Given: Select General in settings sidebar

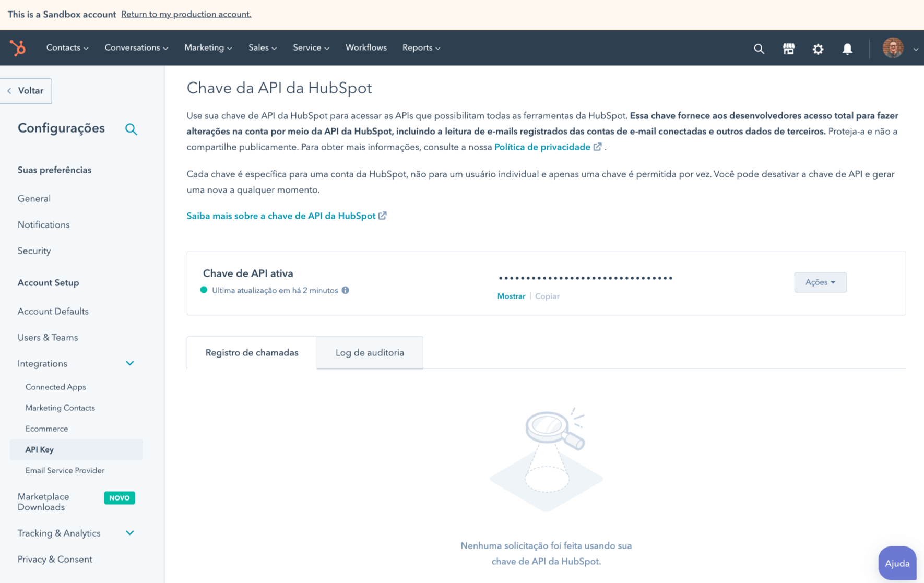Looking at the screenshot, I should pyautogui.click(x=34, y=199).
